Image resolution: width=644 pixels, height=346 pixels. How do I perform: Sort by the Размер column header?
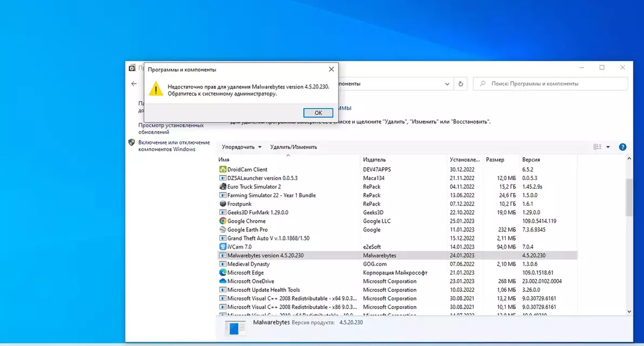(x=495, y=159)
